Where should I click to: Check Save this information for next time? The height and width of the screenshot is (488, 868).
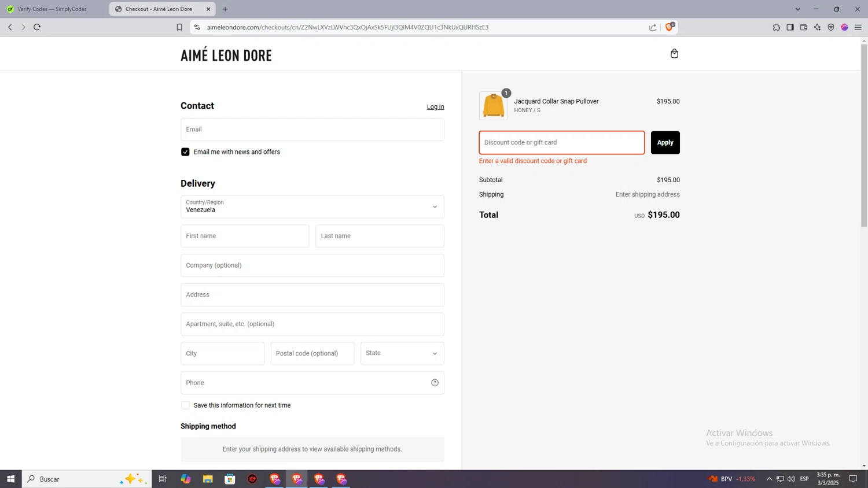(x=185, y=405)
